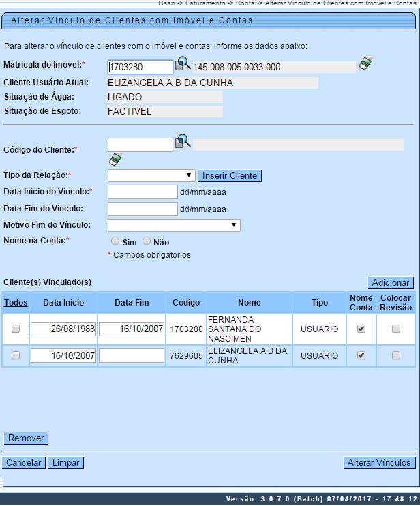This screenshot has width=420, height=506.
Task: Click the empty Data Fim field for Elizangela
Action: pyautogui.click(x=132, y=355)
